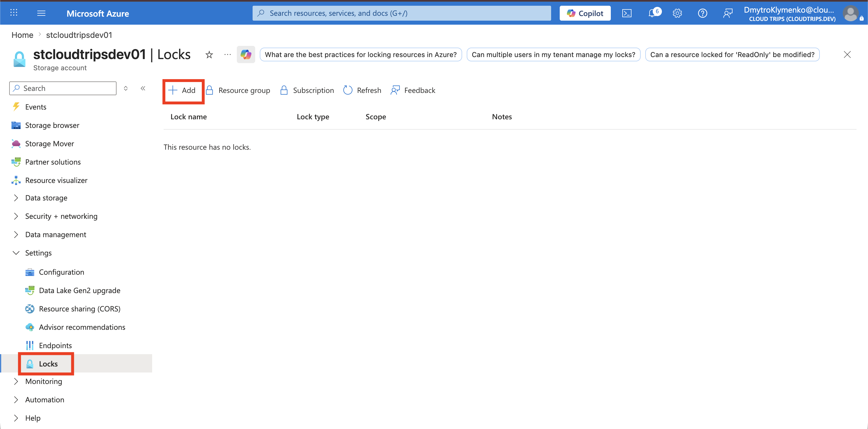Launch Cloud Shell from the top bar
Viewport: 868px width, 429px height.
tap(627, 13)
